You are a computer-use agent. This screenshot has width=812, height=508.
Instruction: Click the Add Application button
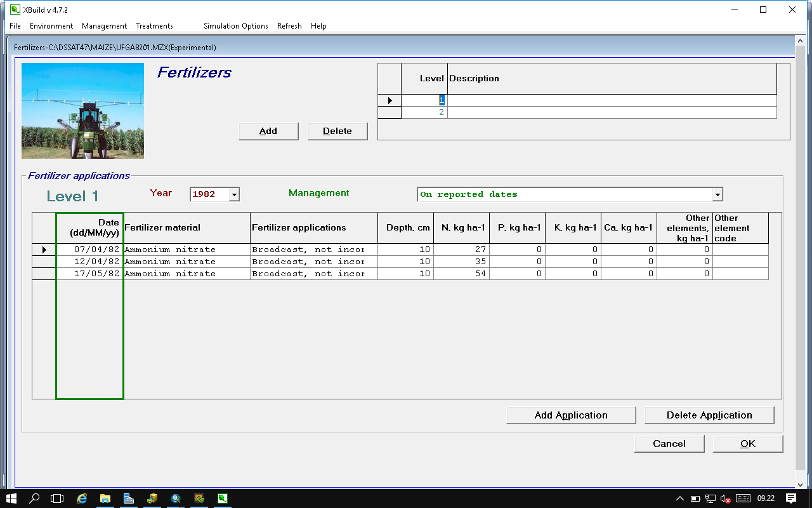[571, 415]
